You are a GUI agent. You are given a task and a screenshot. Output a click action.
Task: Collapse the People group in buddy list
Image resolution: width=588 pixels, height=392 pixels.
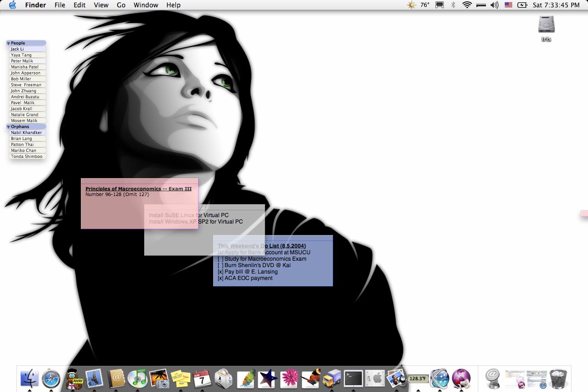(x=8, y=43)
